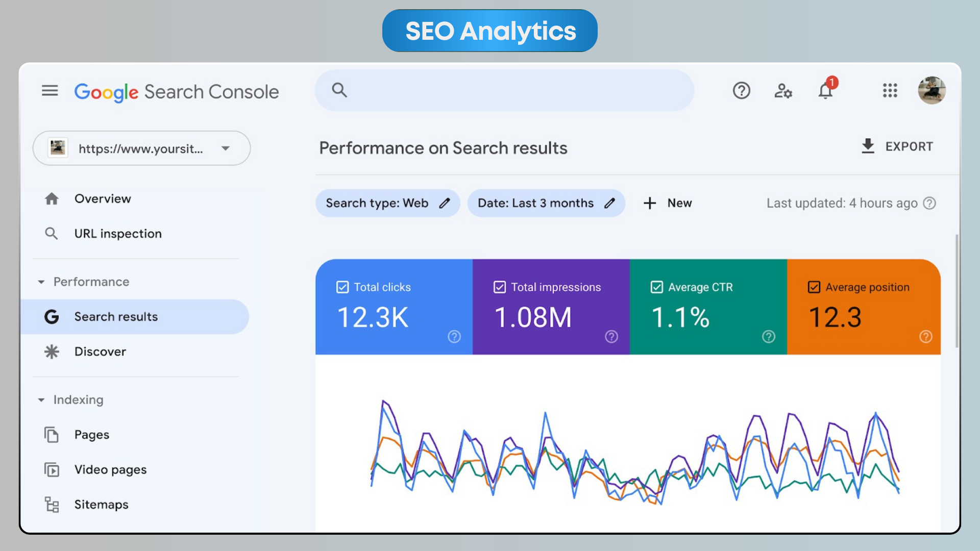Screen dimensions: 980x551
Task: Open the site property dropdown
Action: pyautogui.click(x=225, y=148)
